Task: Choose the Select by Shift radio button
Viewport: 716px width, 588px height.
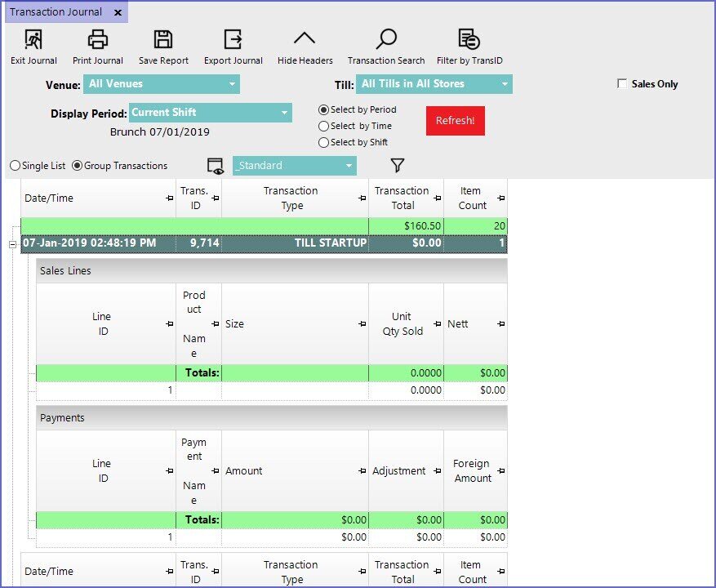Action: pos(324,143)
